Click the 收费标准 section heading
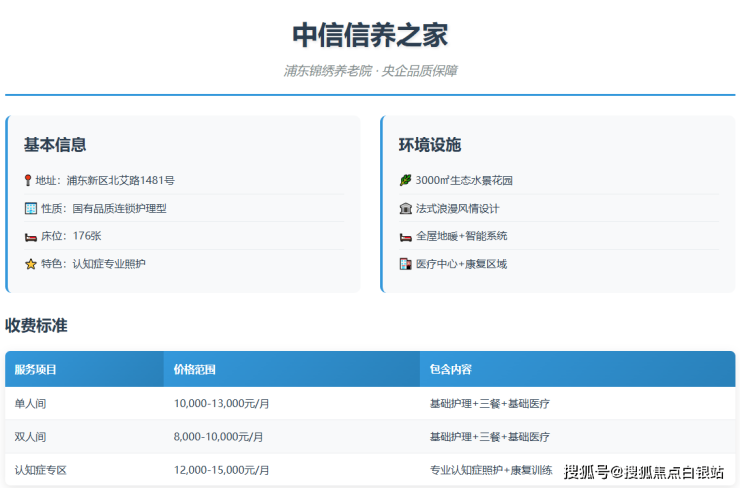 pyautogui.click(x=36, y=325)
